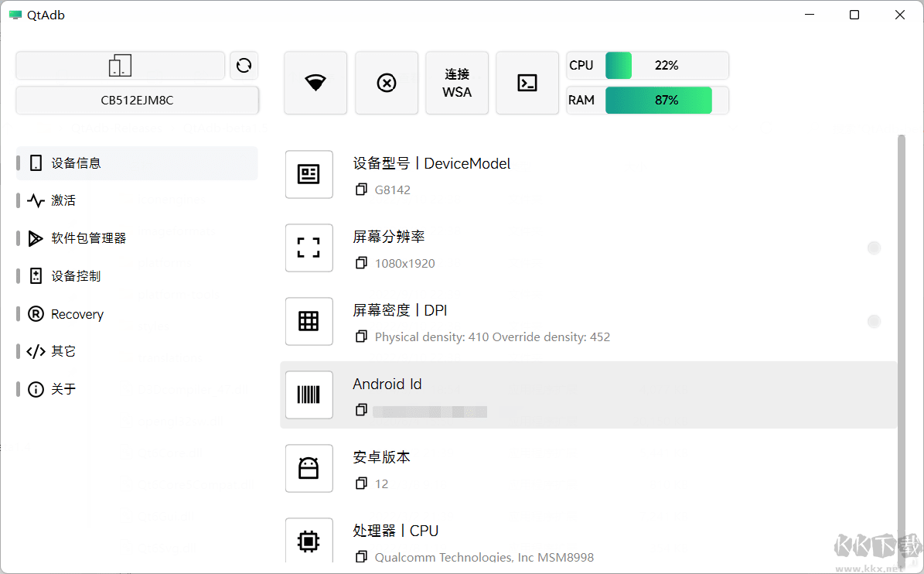Image resolution: width=924 pixels, height=574 pixels.
Task: Click round button on 屏幕分辨率 row
Action: [874, 248]
